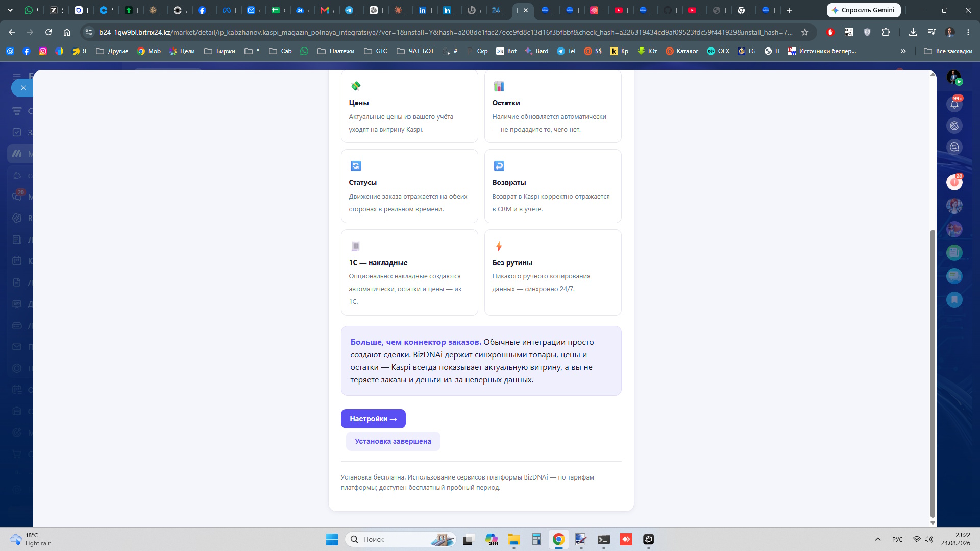This screenshot has height=551, width=980.
Task: Open the OLX bookmark
Action: (x=718, y=51)
